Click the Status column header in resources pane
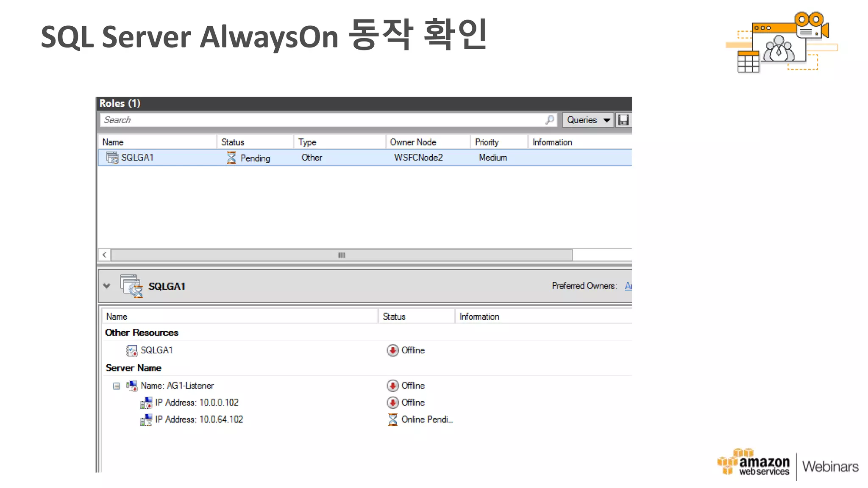This screenshot has width=868, height=488. [x=417, y=316]
